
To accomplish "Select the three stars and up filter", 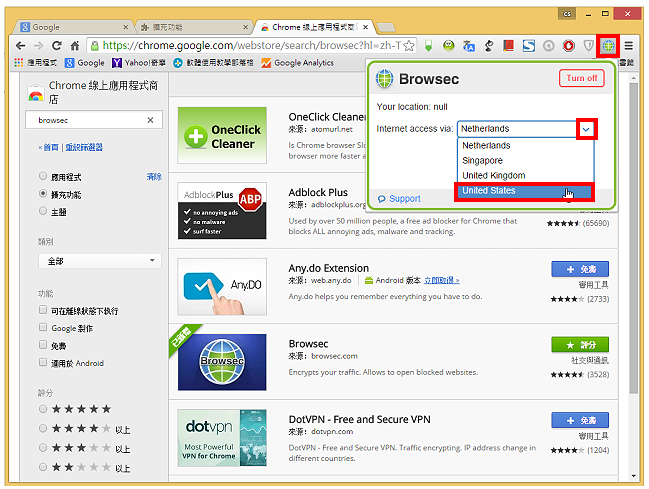I will click(43, 448).
